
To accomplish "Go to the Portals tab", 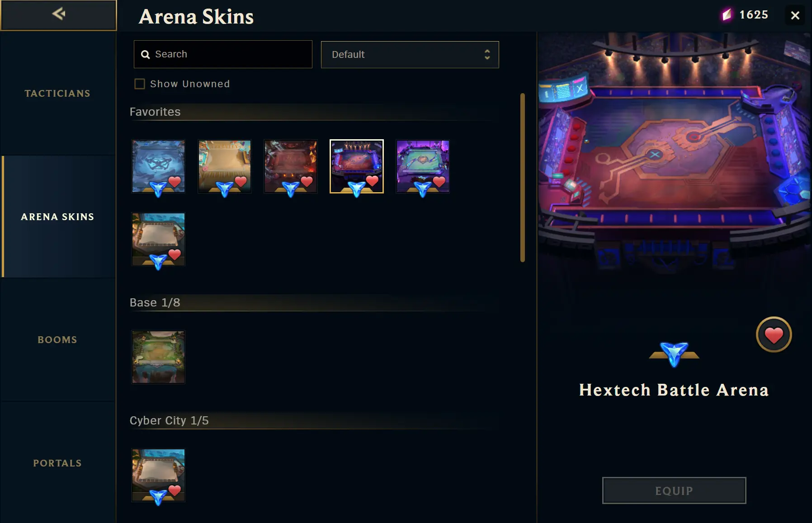I will click(57, 463).
